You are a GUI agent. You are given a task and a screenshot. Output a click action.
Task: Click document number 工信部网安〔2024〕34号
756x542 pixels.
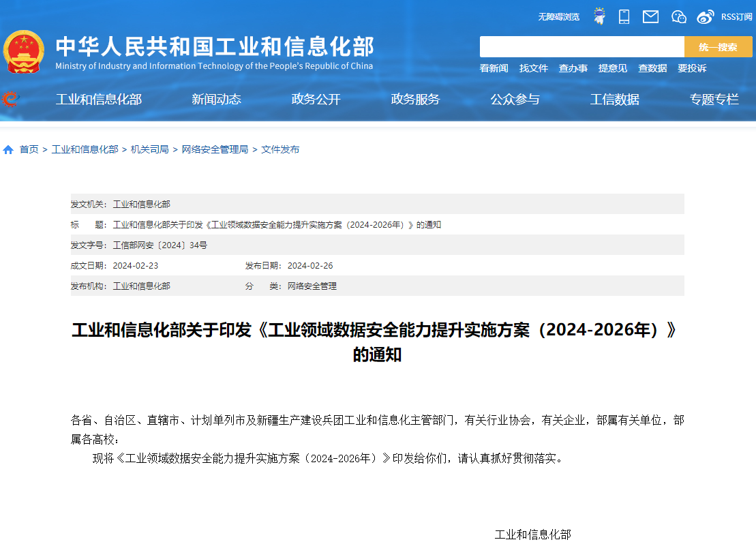point(160,245)
